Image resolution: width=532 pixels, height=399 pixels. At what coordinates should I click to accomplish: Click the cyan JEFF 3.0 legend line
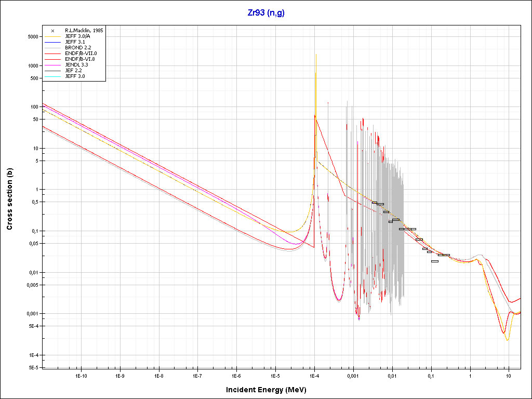[53, 76]
